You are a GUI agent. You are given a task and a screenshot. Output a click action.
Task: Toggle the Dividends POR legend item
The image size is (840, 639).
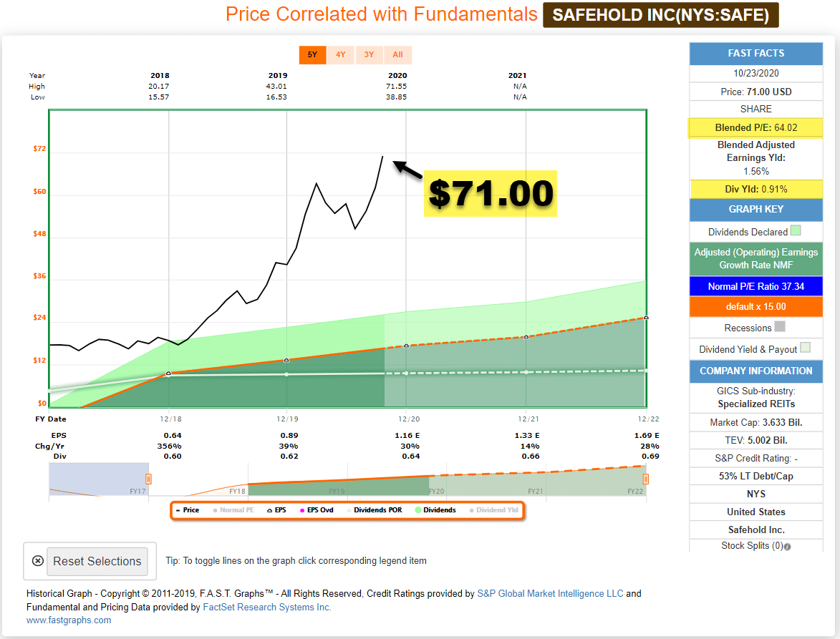pos(374,510)
